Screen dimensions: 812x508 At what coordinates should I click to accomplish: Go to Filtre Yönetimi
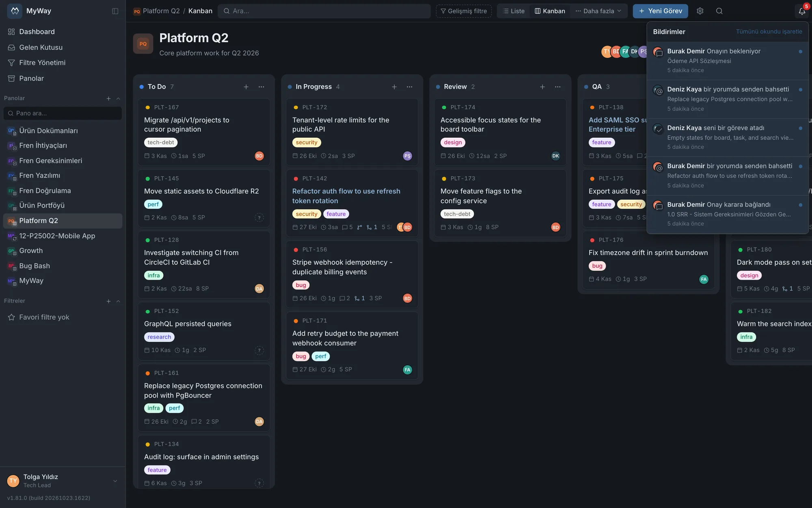tap(63, 63)
